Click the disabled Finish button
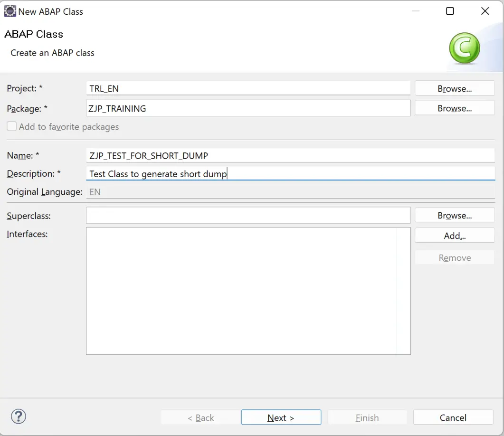 367,417
